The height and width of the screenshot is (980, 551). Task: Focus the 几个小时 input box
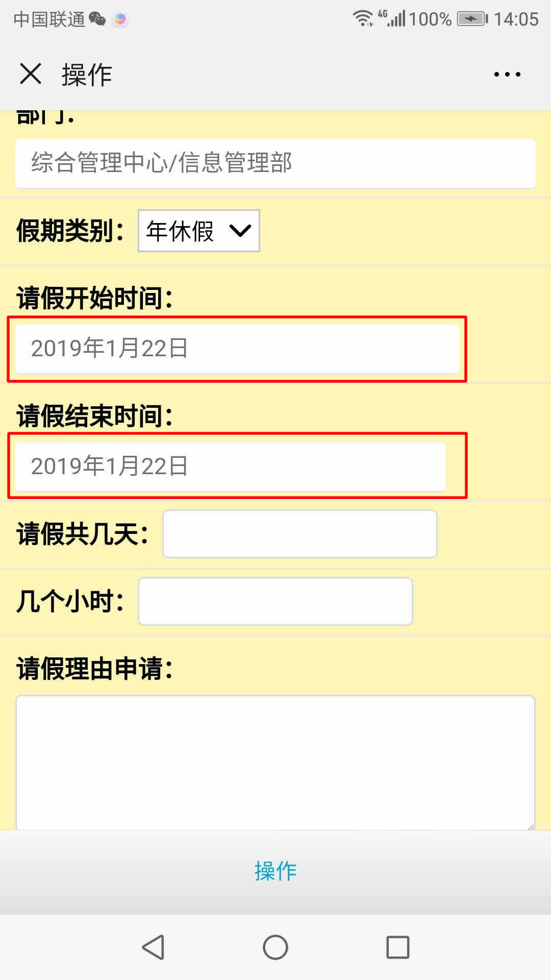tap(275, 601)
